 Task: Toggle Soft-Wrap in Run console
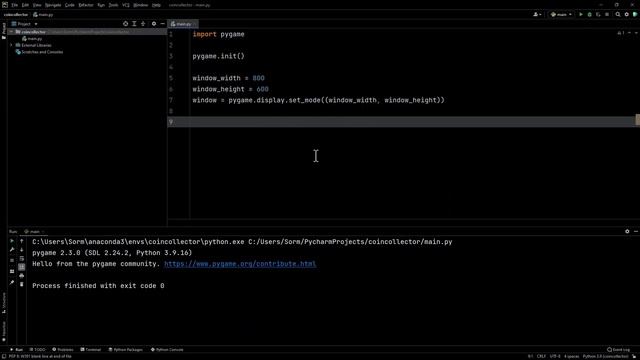click(22, 258)
